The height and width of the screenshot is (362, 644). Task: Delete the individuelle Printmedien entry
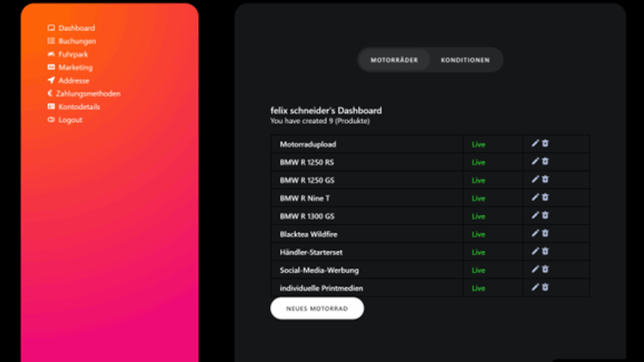pos(545,287)
